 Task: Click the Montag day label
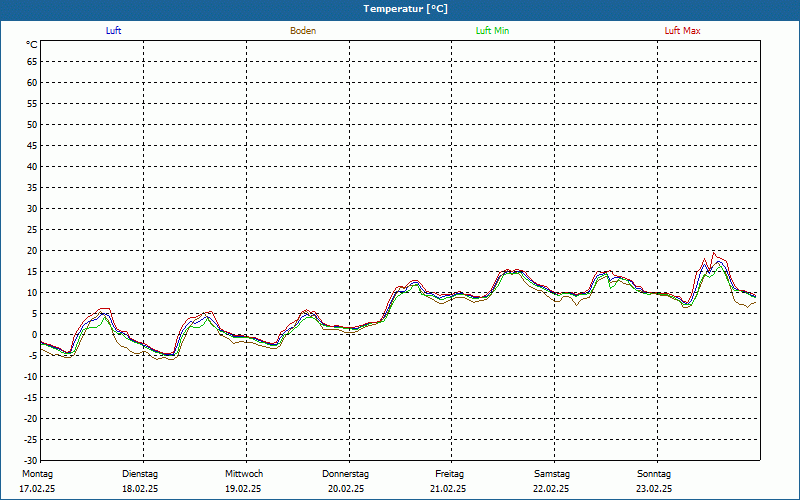[x=37, y=474]
